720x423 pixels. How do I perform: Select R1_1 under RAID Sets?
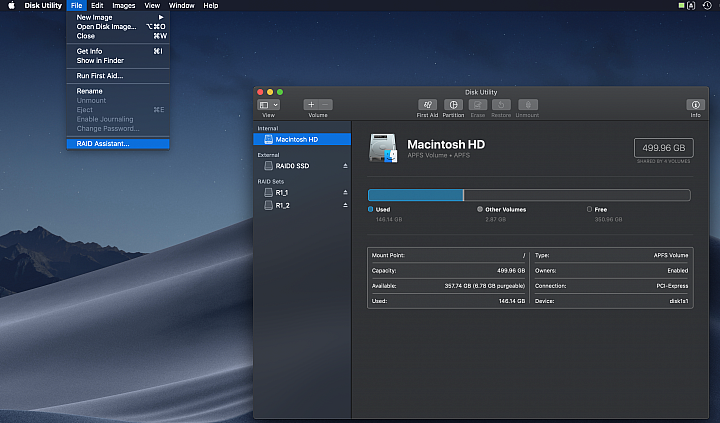click(302, 192)
